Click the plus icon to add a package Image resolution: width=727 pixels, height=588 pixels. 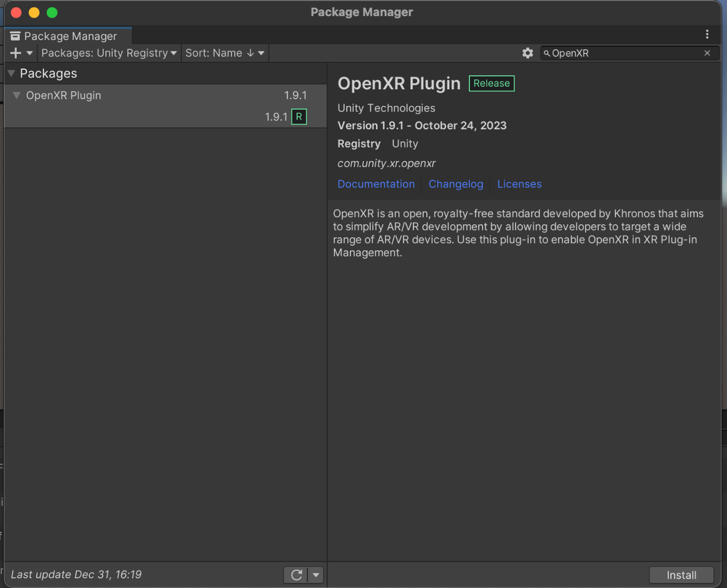pyautogui.click(x=16, y=53)
